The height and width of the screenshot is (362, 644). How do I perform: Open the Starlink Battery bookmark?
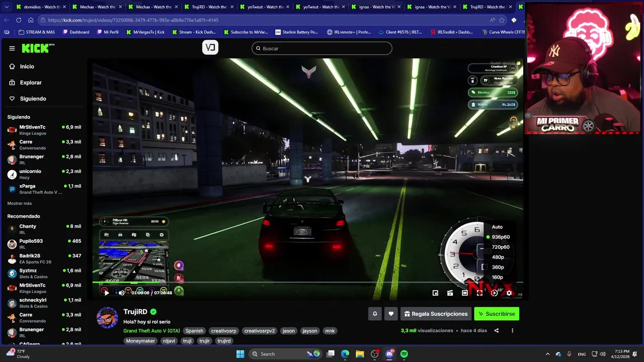point(296,32)
